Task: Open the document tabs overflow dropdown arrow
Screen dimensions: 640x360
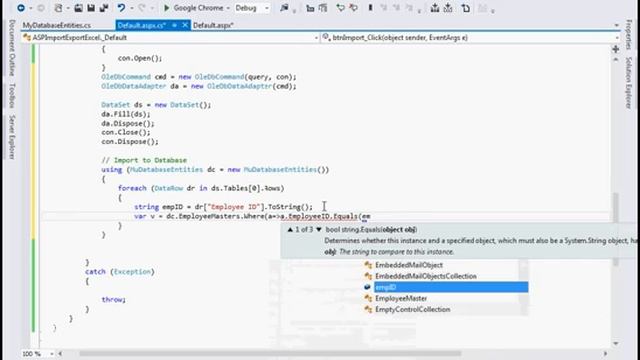Action: [x=616, y=25]
